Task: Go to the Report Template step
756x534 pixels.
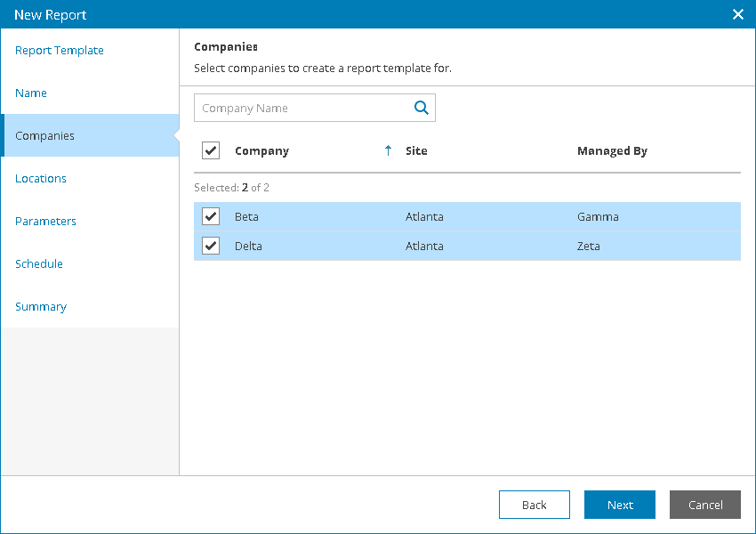Action: click(60, 51)
